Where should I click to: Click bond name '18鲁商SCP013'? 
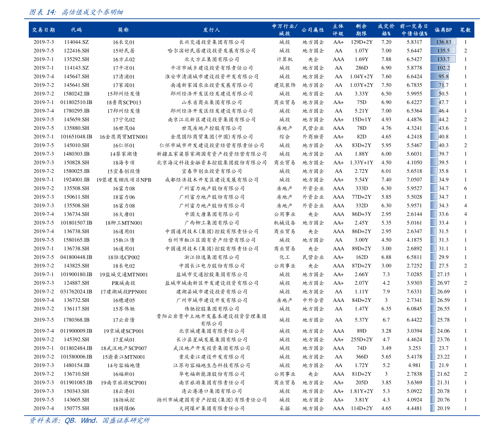[x=124, y=102]
